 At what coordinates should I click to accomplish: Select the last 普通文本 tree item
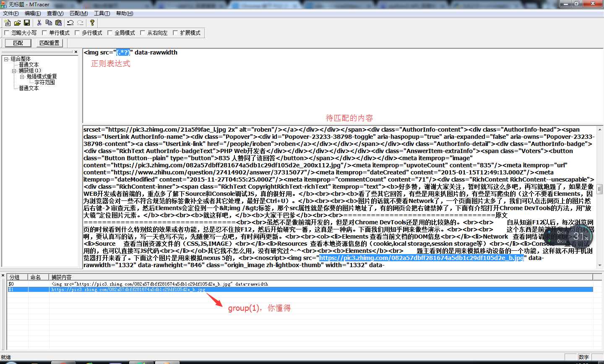[29, 88]
